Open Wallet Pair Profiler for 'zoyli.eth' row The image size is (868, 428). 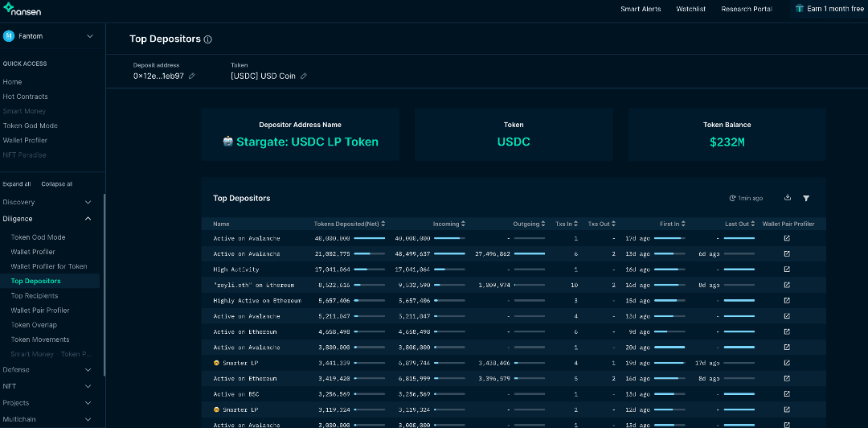787,285
